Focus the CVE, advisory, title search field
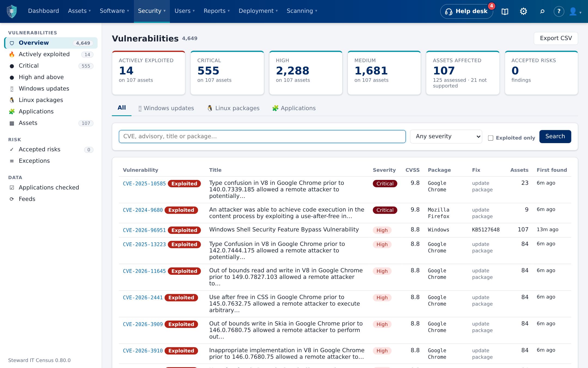 (x=262, y=136)
